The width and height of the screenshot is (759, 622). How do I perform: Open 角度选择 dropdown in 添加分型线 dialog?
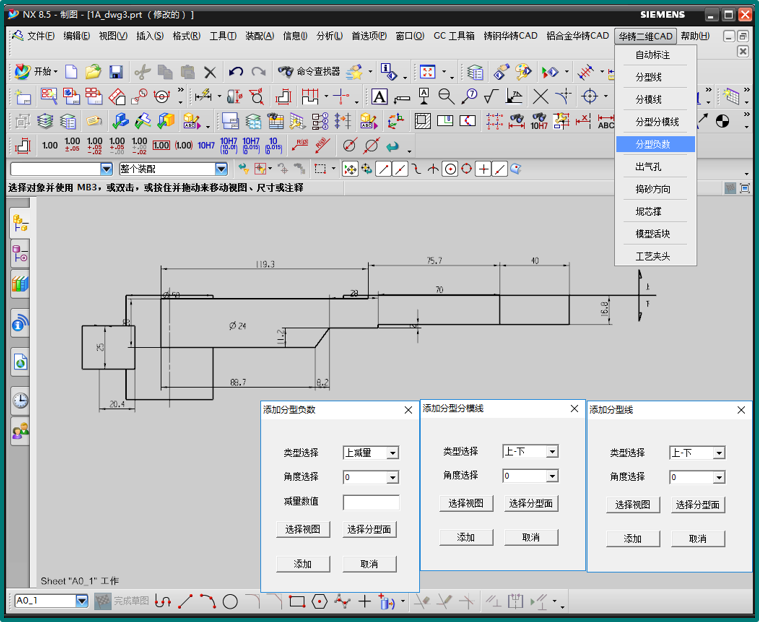[719, 478]
